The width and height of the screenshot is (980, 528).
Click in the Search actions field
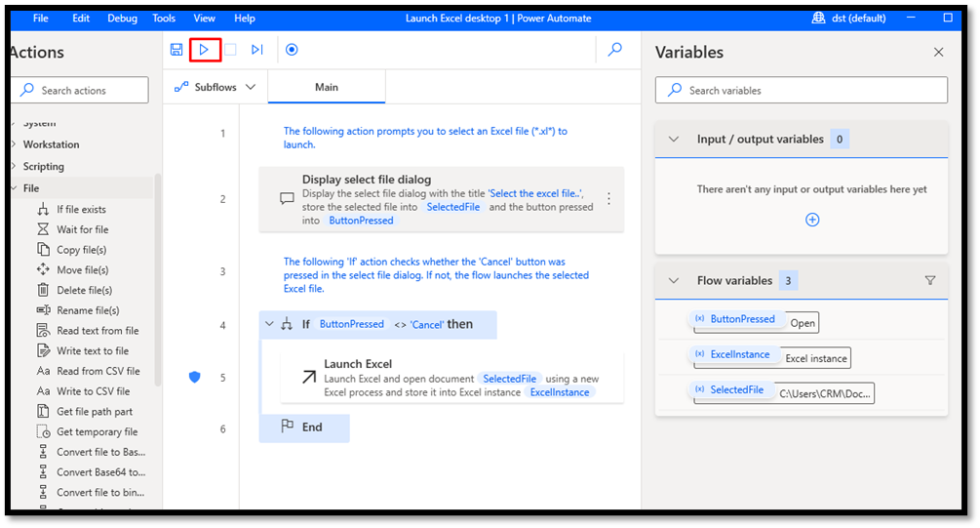[79, 90]
